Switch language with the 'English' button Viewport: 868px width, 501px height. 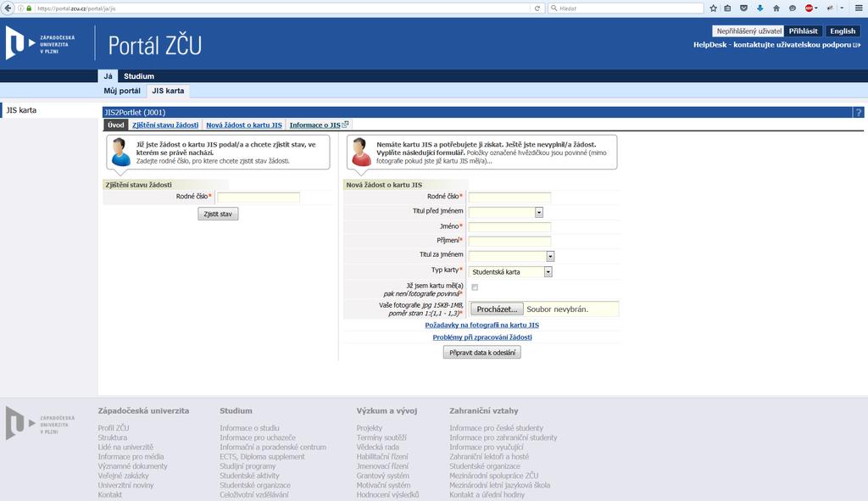(x=843, y=31)
